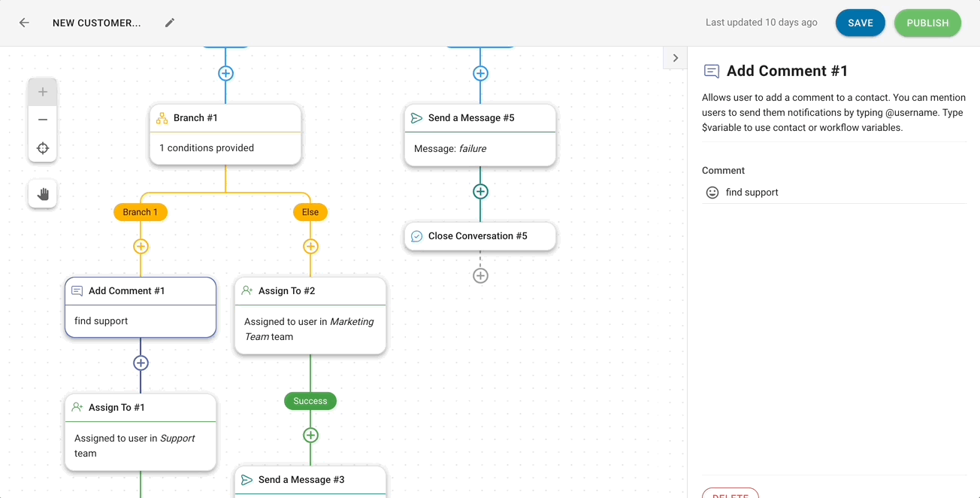Viewport: 980px width, 498px height.
Task: Zoom out of the workflow canvas
Action: (x=43, y=120)
